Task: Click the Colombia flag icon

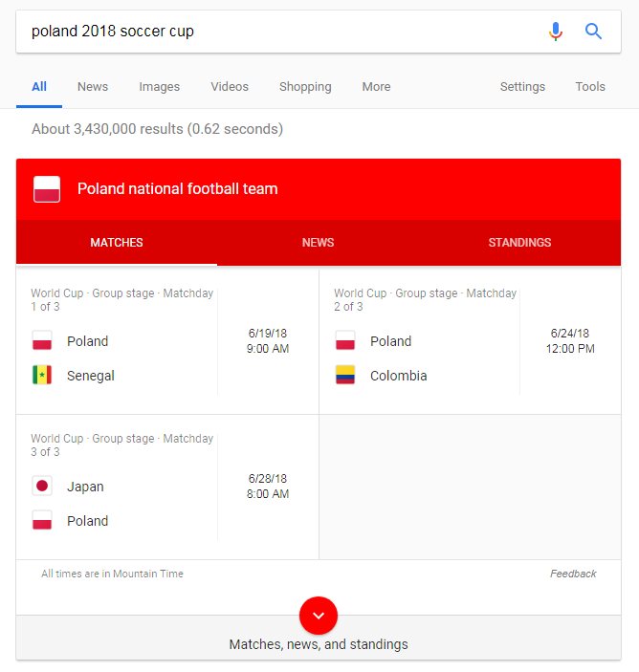Action: coord(345,375)
